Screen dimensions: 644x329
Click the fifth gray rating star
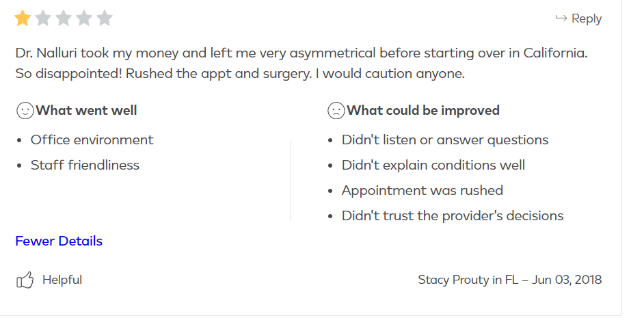(x=105, y=18)
